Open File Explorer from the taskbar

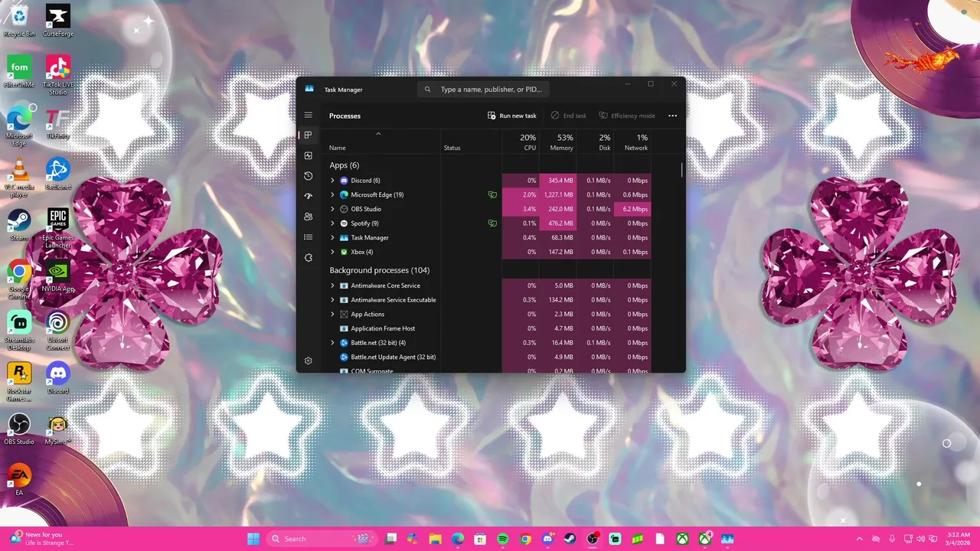pos(435,539)
